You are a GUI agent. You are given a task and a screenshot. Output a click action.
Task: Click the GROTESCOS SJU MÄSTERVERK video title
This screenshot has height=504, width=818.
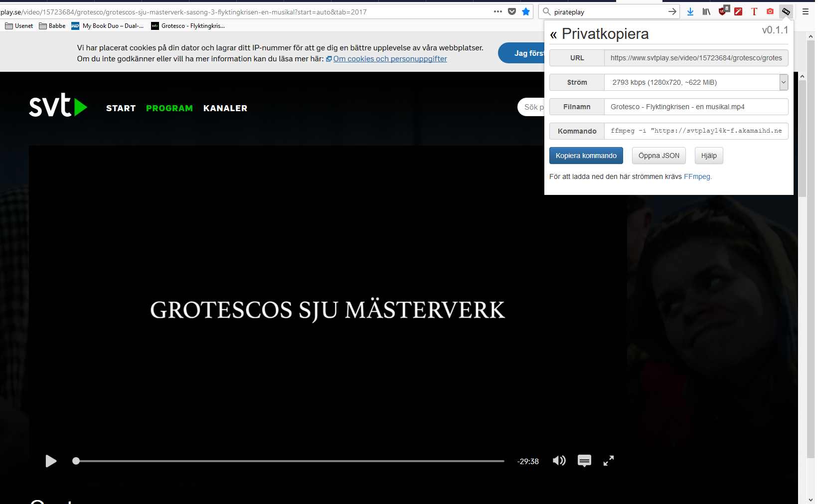click(x=327, y=310)
